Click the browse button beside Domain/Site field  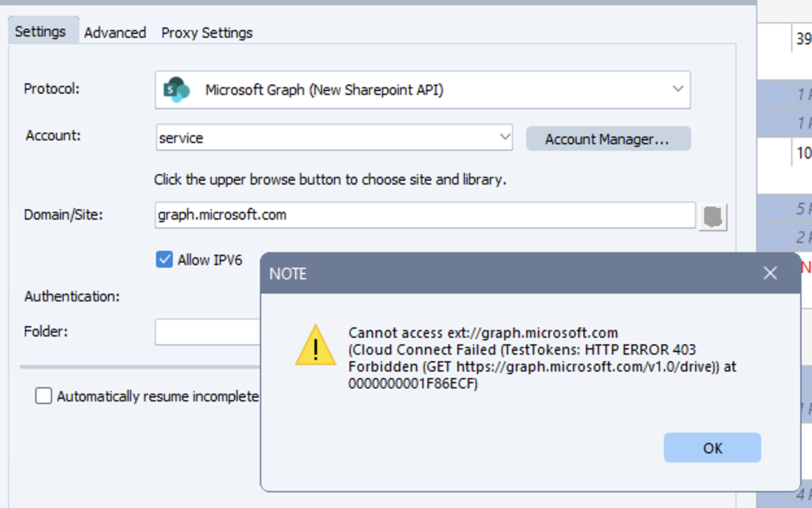point(713,216)
